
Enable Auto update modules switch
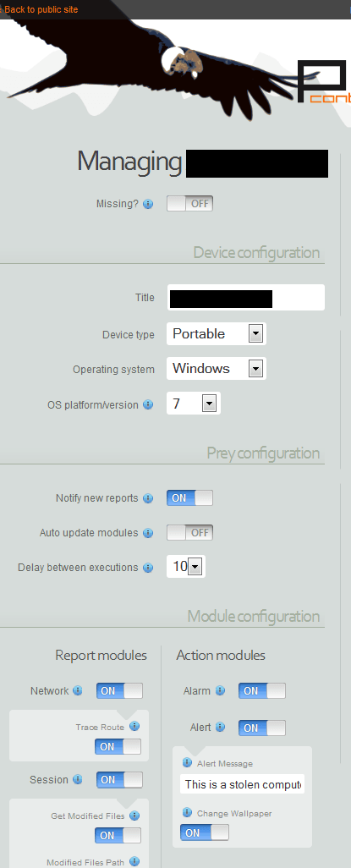(x=189, y=532)
